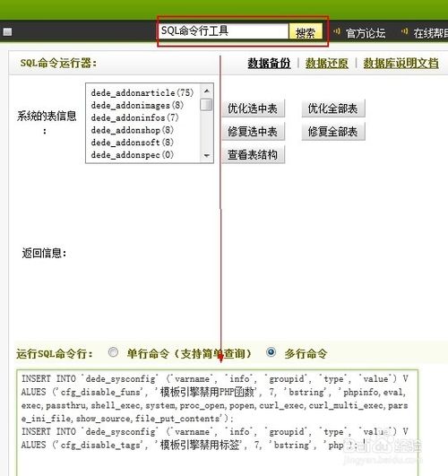Focus the SQL命令行工具 search input field

(x=223, y=31)
